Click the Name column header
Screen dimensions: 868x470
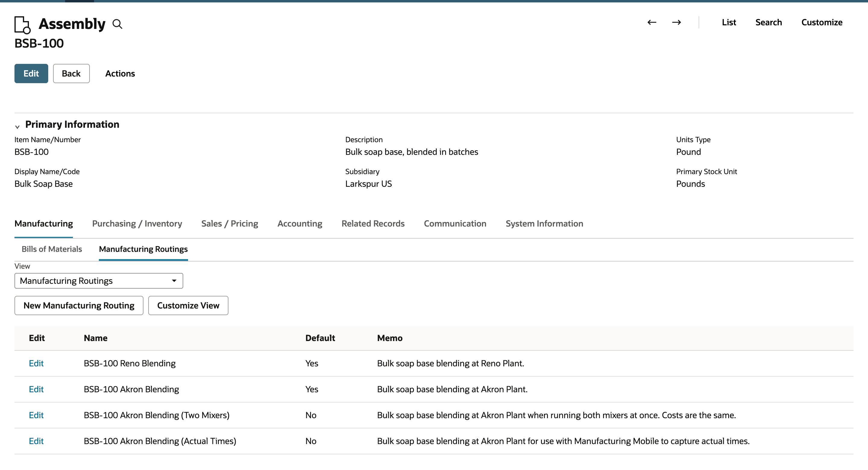(x=95, y=338)
